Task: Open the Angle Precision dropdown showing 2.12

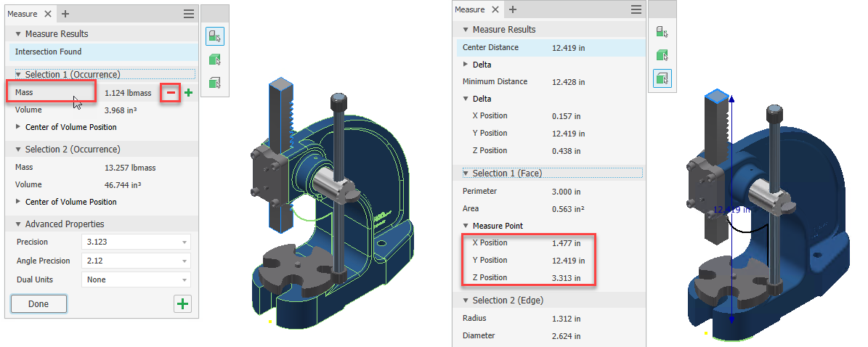Action: coord(136,261)
